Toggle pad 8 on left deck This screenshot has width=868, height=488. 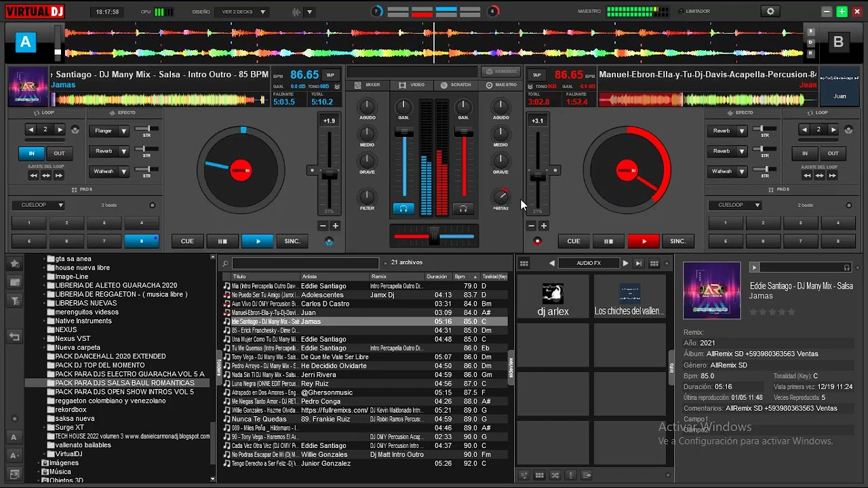point(142,241)
